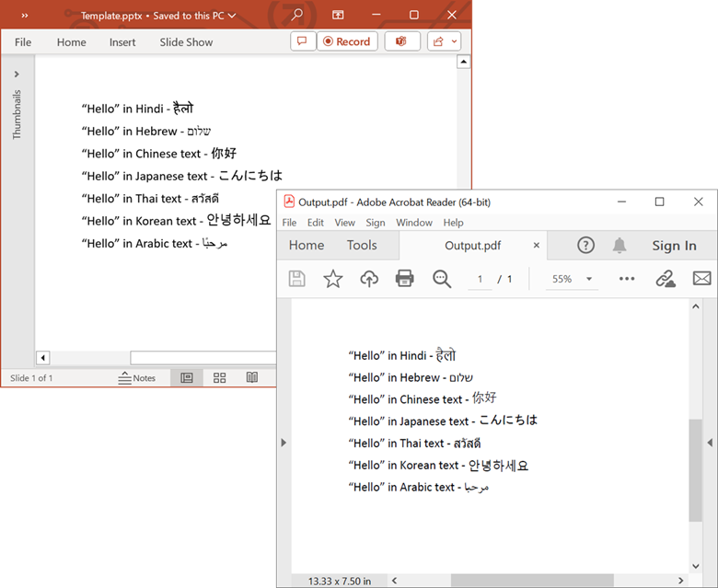Click the Arabic text line in PDF
The height and width of the screenshot is (588, 718).
[419, 487]
